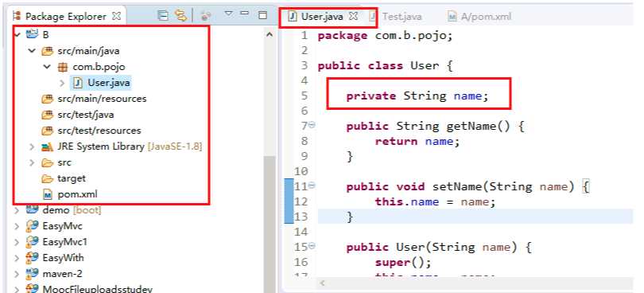Image resolution: width=644 pixels, height=293 pixels.
Task: Select the src folder item
Action: pos(64,162)
